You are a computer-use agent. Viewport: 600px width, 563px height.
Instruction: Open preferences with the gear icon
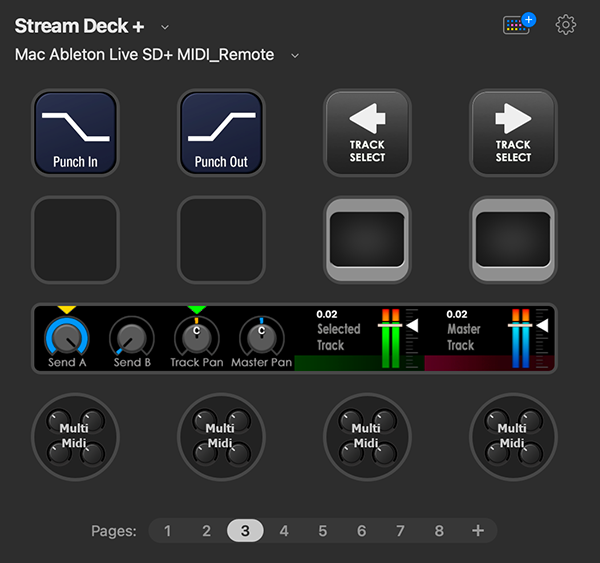(566, 25)
